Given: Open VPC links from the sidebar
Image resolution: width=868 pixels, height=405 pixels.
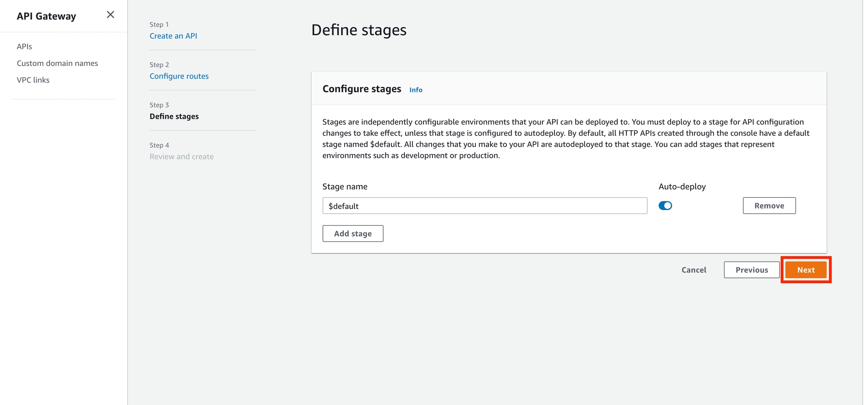Looking at the screenshot, I should click(33, 80).
